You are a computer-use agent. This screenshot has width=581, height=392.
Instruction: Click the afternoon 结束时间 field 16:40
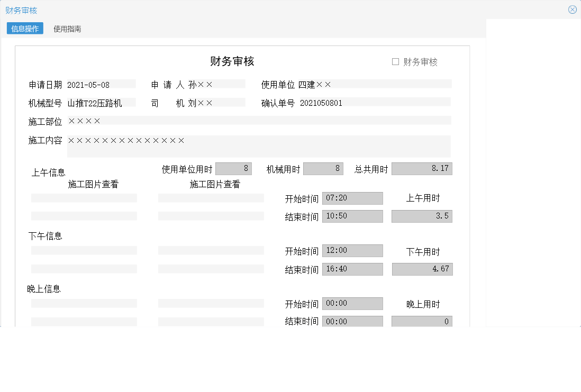click(x=352, y=269)
